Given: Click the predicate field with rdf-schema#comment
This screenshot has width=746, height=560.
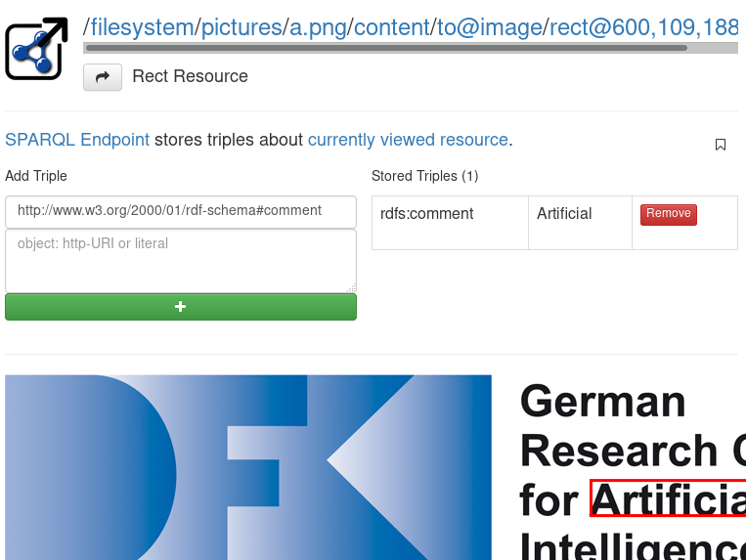Looking at the screenshot, I should tap(181, 211).
